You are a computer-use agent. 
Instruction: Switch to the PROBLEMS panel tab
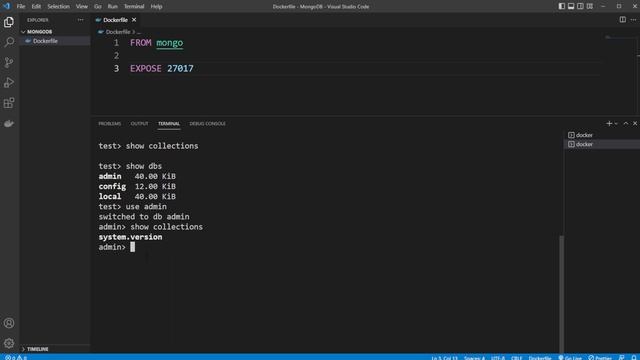[x=109, y=123]
